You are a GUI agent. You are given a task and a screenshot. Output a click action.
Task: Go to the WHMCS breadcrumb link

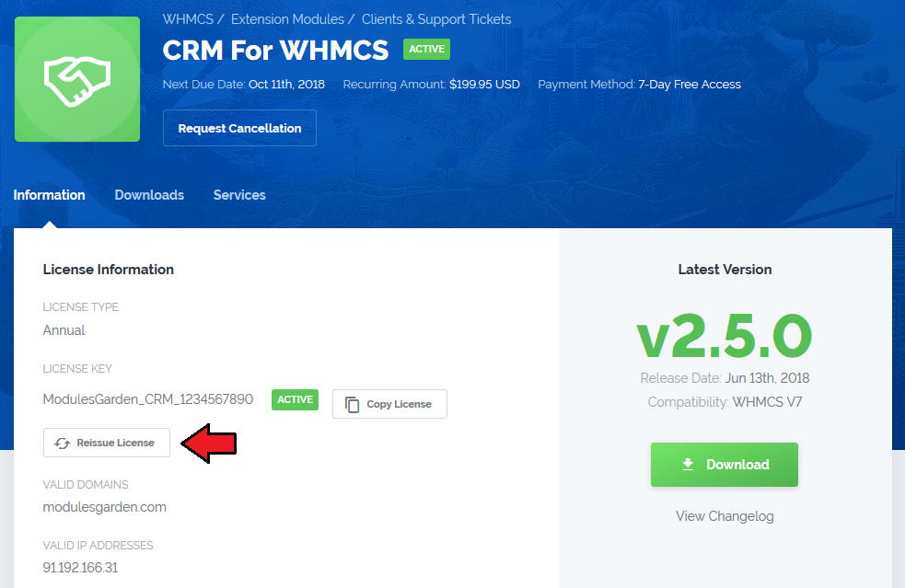click(188, 19)
